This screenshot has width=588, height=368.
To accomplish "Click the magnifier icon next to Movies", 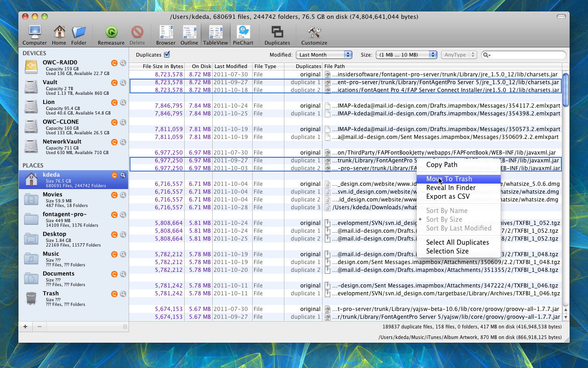I will coord(123,195).
